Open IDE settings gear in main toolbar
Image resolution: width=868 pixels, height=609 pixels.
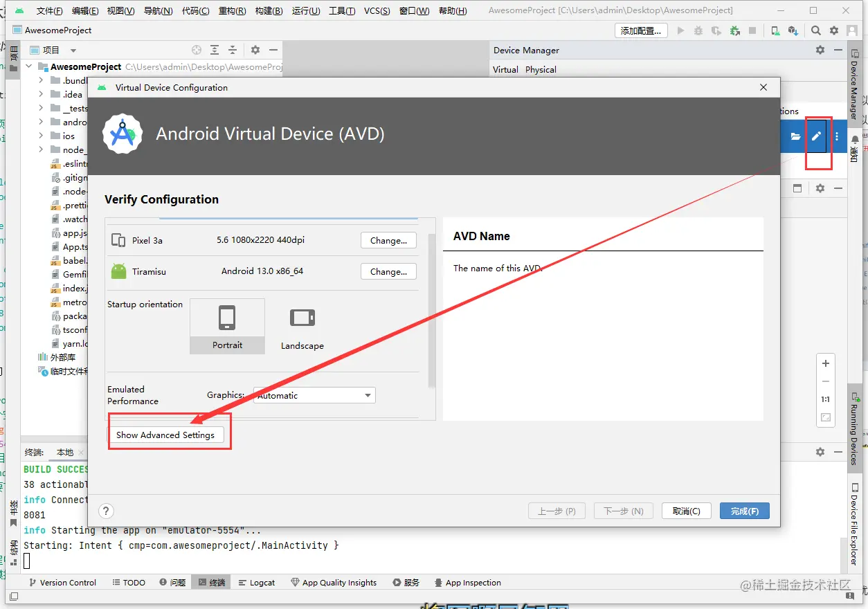point(834,30)
